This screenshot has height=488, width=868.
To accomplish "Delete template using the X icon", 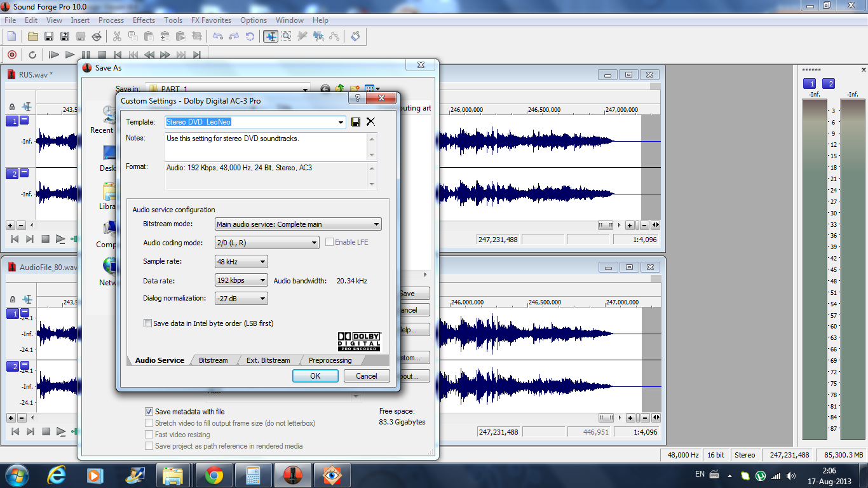I will [x=370, y=122].
